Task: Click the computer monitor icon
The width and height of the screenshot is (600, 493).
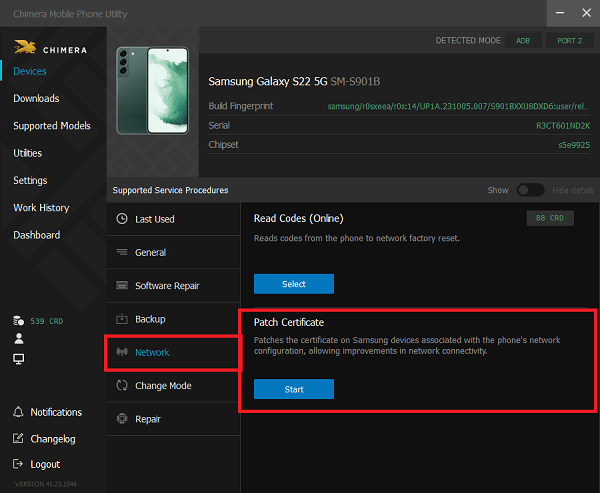Action: click(18, 359)
